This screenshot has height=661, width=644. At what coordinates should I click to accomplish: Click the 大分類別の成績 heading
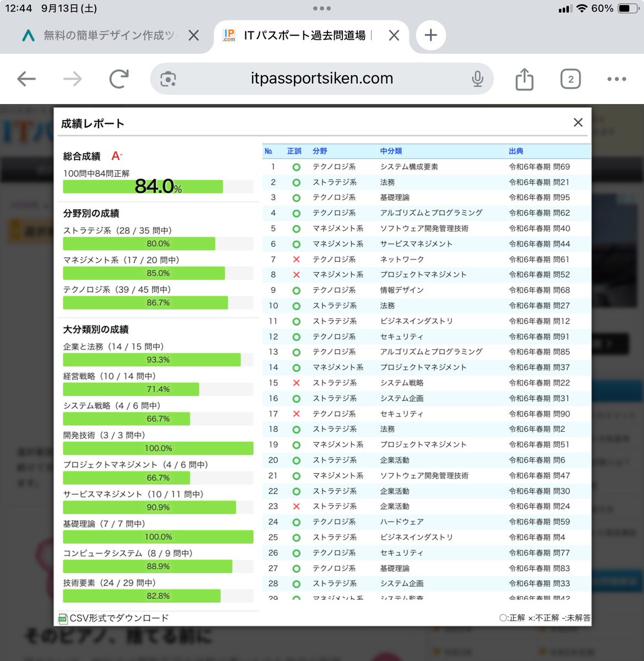(96, 329)
